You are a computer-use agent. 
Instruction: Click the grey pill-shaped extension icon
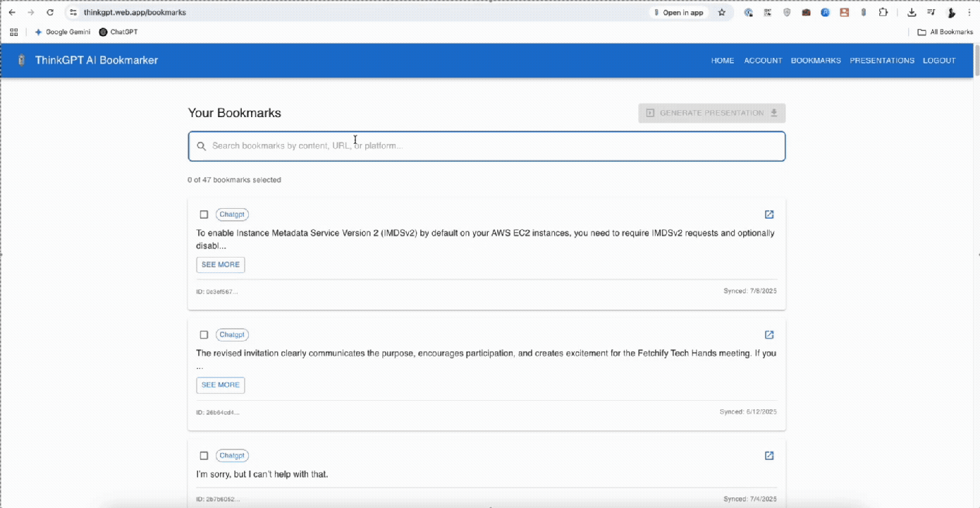[x=864, y=13]
